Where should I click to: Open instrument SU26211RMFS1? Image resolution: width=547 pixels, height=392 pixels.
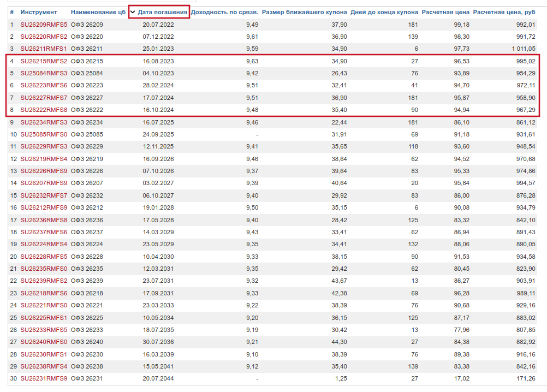point(43,49)
